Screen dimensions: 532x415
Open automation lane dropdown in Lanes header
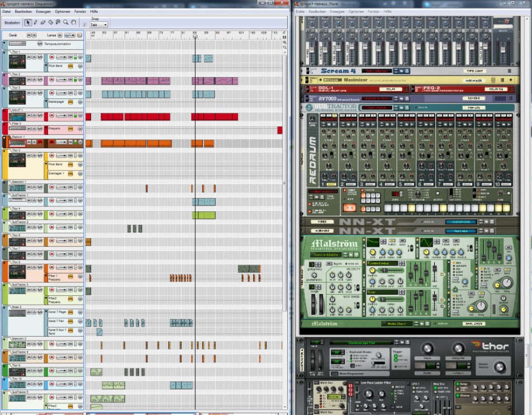(70, 35)
